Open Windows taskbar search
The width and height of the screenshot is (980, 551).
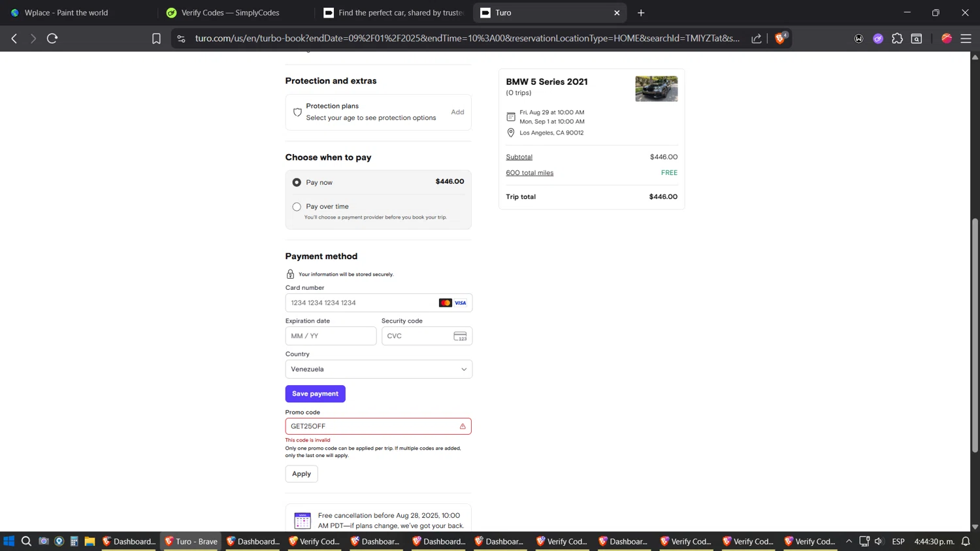tap(26, 541)
